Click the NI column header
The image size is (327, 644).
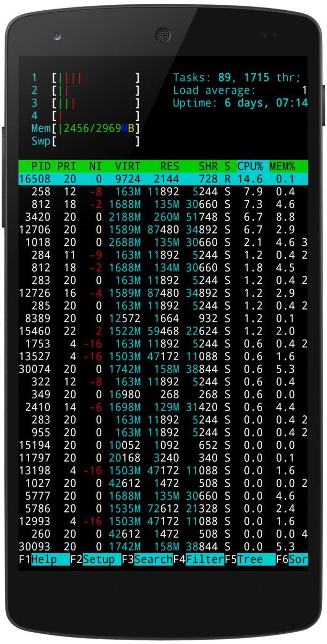pos(95,166)
